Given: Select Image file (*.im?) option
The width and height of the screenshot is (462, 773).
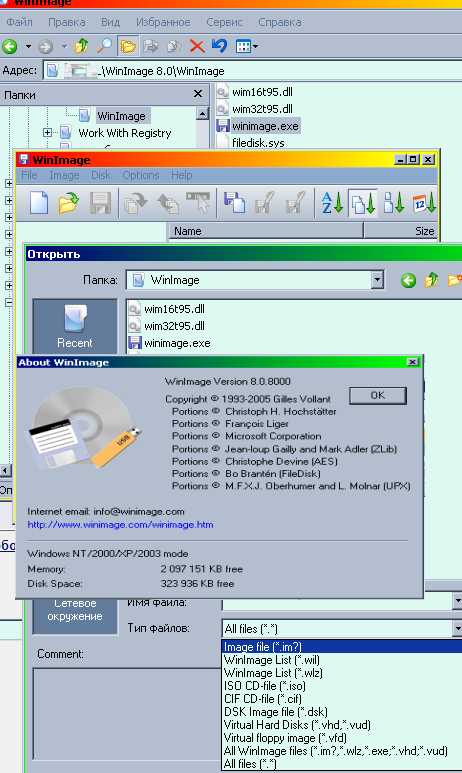Looking at the screenshot, I should click(x=342, y=647).
